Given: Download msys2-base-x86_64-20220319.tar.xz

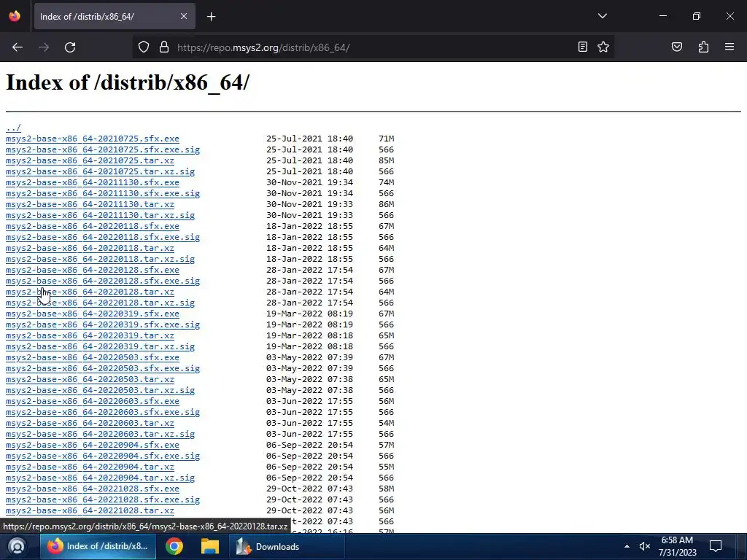Looking at the screenshot, I should [x=90, y=335].
